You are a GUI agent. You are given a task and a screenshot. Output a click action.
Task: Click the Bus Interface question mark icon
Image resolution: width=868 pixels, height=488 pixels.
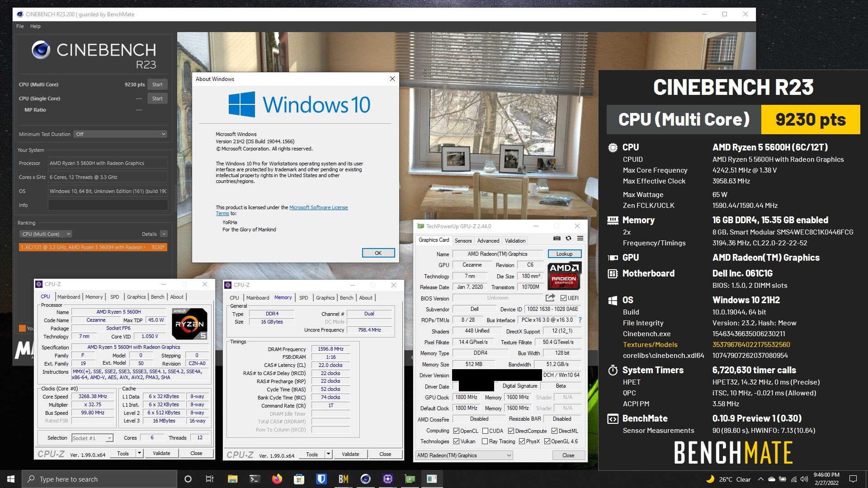pyautogui.click(x=580, y=320)
